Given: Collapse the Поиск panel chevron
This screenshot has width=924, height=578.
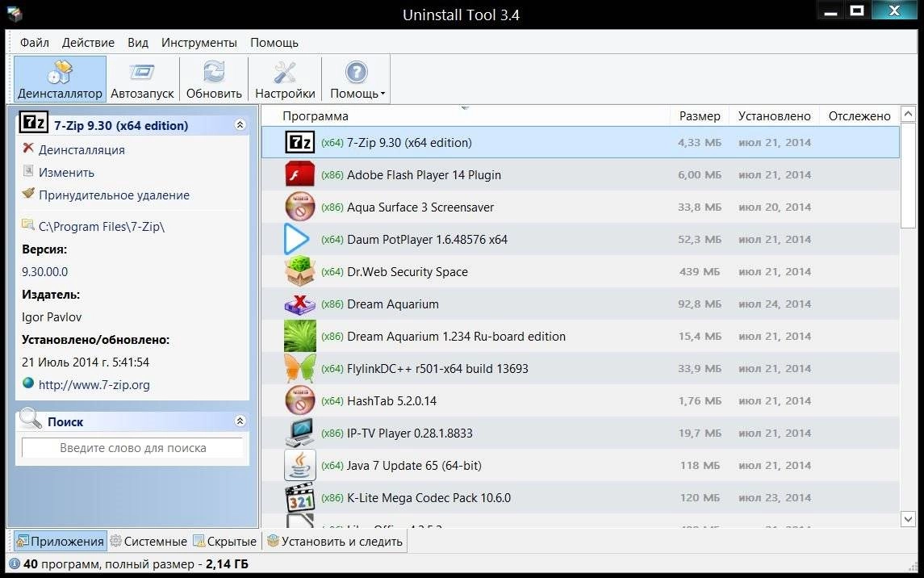Looking at the screenshot, I should click(240, 421).
